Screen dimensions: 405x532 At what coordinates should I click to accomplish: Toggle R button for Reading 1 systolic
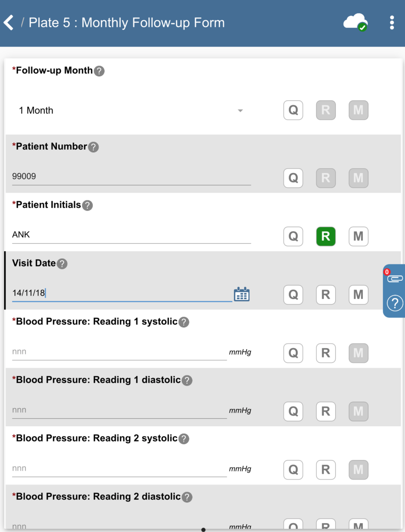(x=325, y=353)
